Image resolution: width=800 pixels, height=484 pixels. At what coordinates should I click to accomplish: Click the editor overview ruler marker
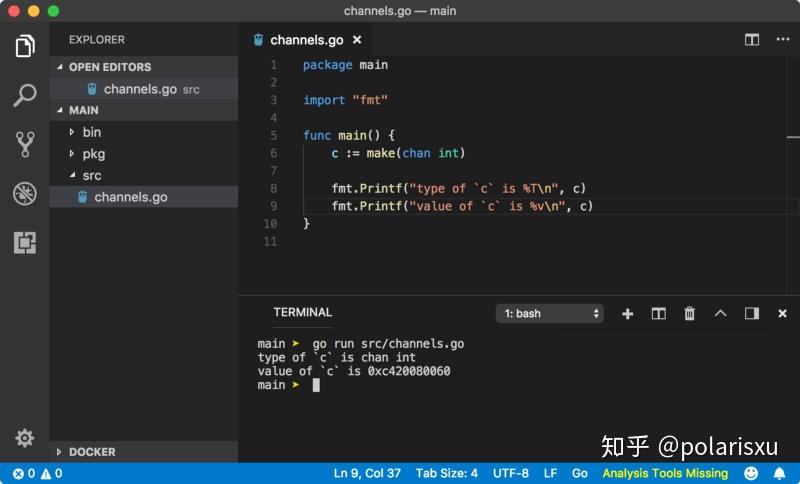click(x=793, y=137)
